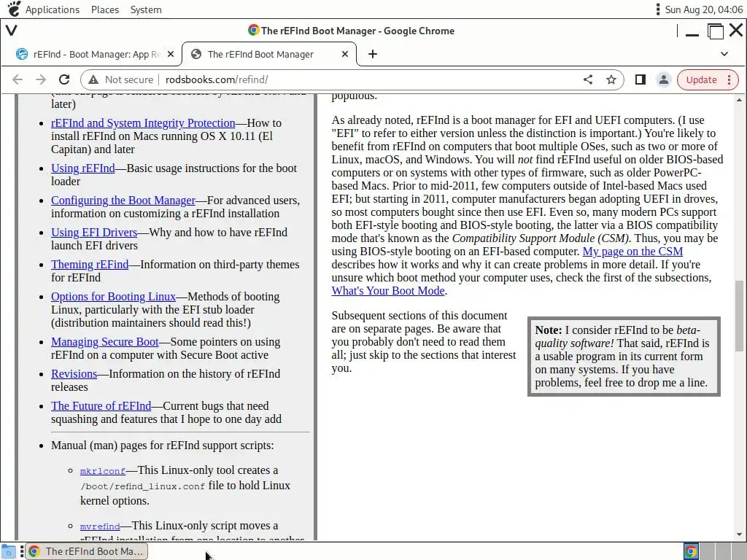Click show desktop icon in bottom panel
This screenshot has height=560, width=747.
point(9,551)
